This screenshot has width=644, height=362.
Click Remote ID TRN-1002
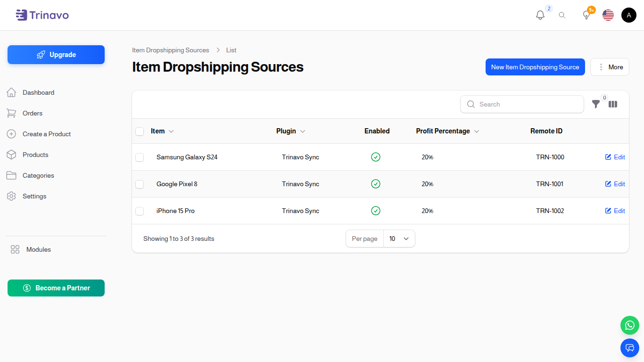coord(550,211)
